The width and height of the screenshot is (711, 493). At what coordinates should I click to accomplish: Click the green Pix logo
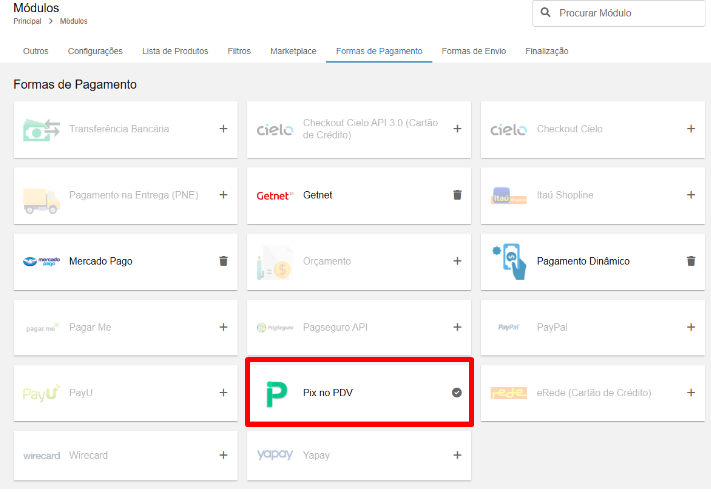point(276,394)
